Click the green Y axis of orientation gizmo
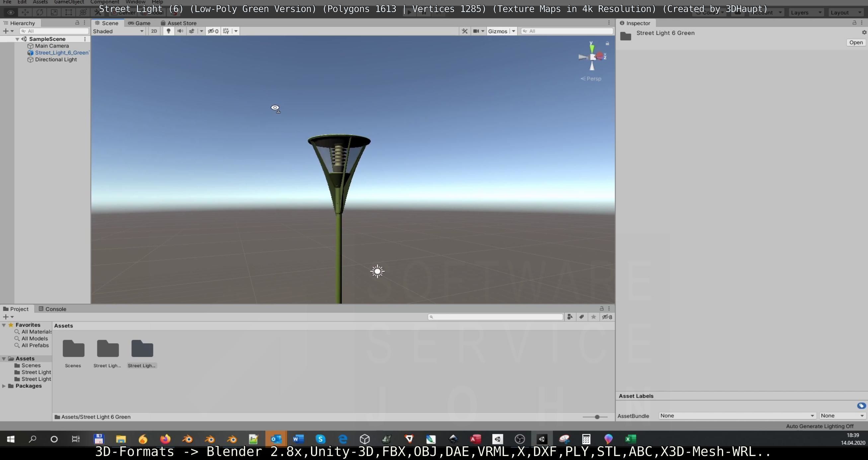This screenshot has width=868, height=460. click(x=592, y=48)
